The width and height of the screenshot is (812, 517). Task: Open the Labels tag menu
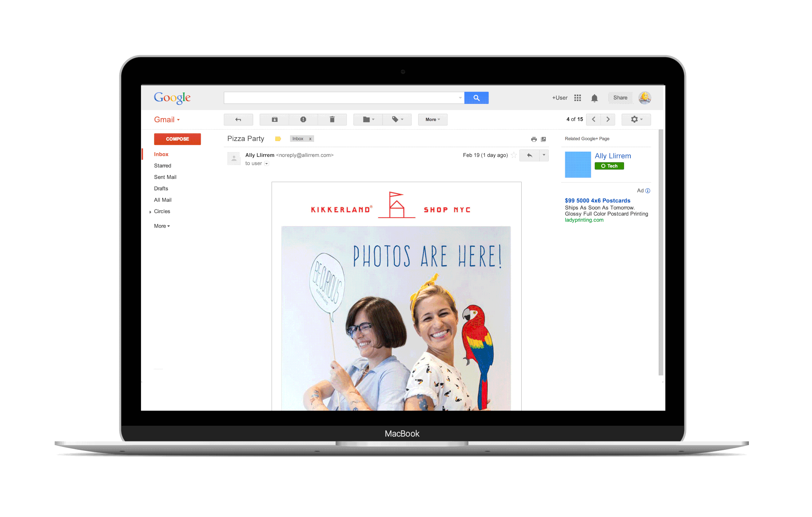(x=397, y=120)
